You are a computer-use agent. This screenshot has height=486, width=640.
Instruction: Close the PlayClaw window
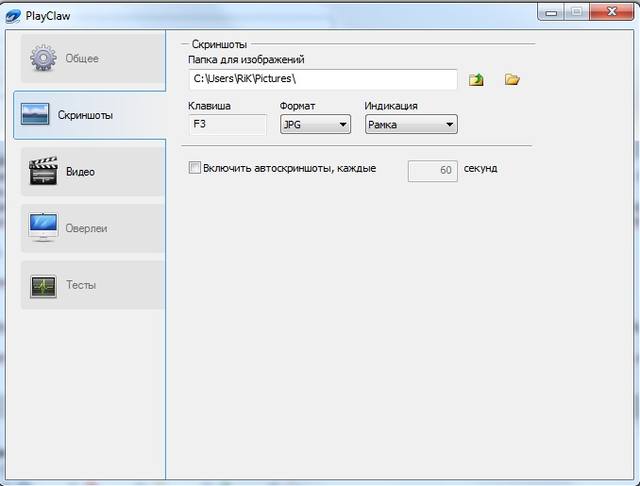tap(611, 12)
